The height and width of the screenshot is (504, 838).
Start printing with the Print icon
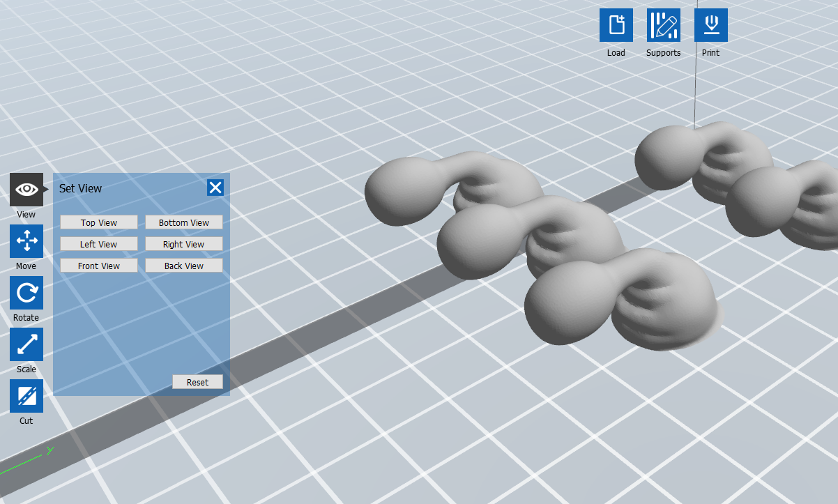[711, 25]
